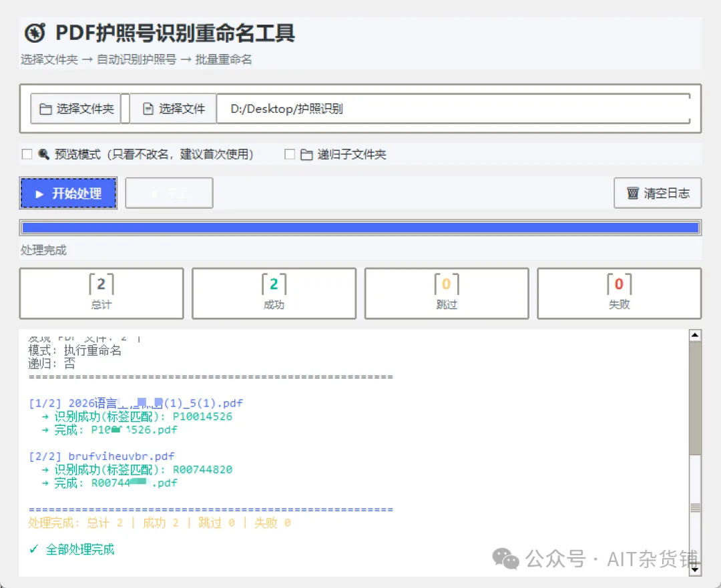Enable the 预览模式 checkbox

[x=27, y=154]
